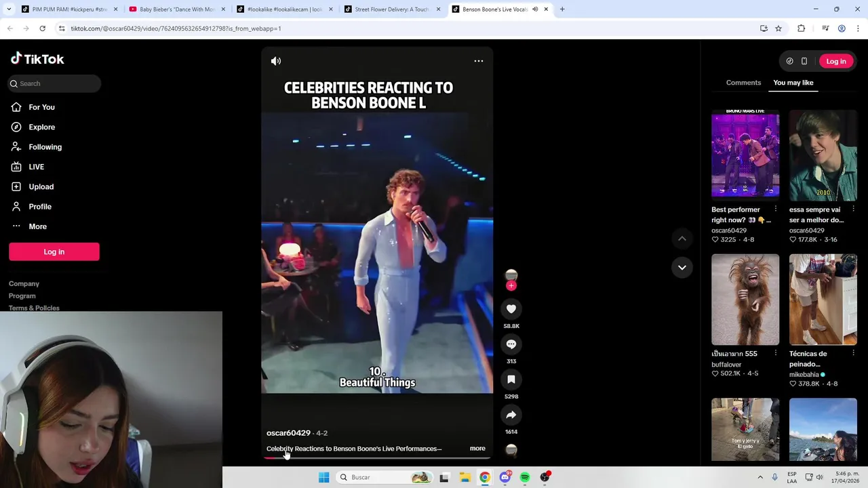Reload the page in Chrome
This screenshot has width=868, height=488.
42,28
